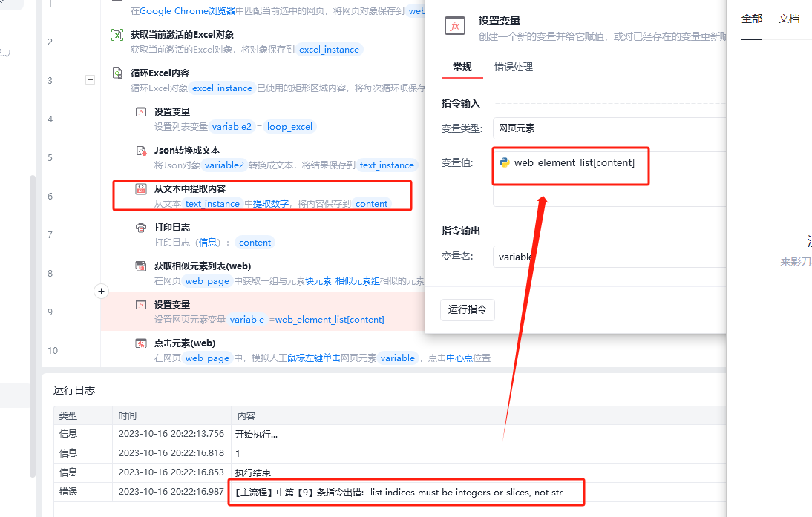Click timestamp 2023-10-16 20:22:16.987 in log
Image resolution: width=812 pixels, height=517 pixels.
click(x=171, y=492)
